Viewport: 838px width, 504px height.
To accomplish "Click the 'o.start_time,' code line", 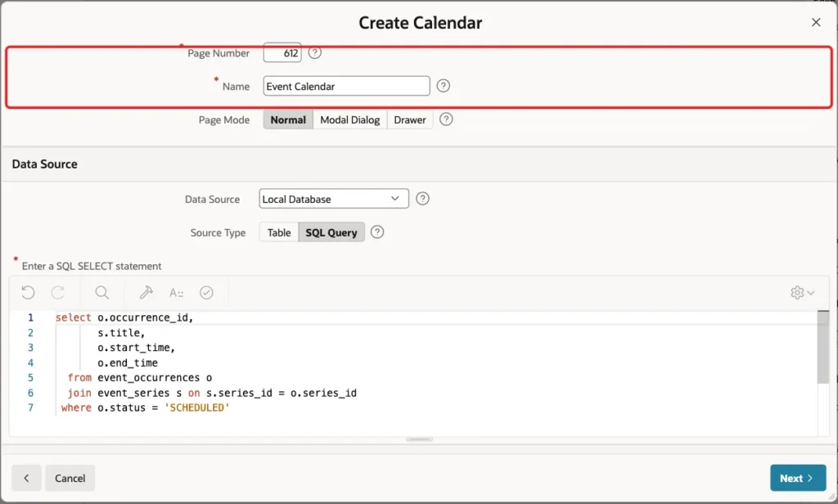I will click(x=136, y=348).
